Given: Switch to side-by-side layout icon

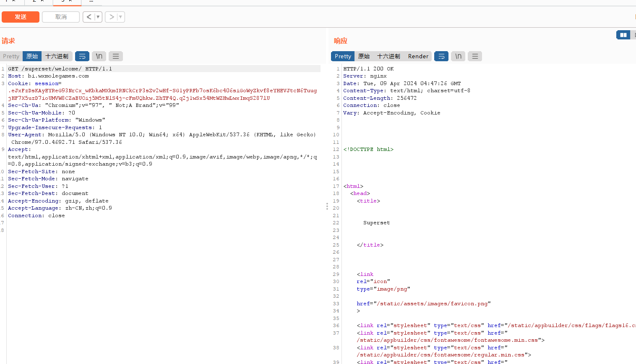Looking at the screenshot, I should point(623,35).
